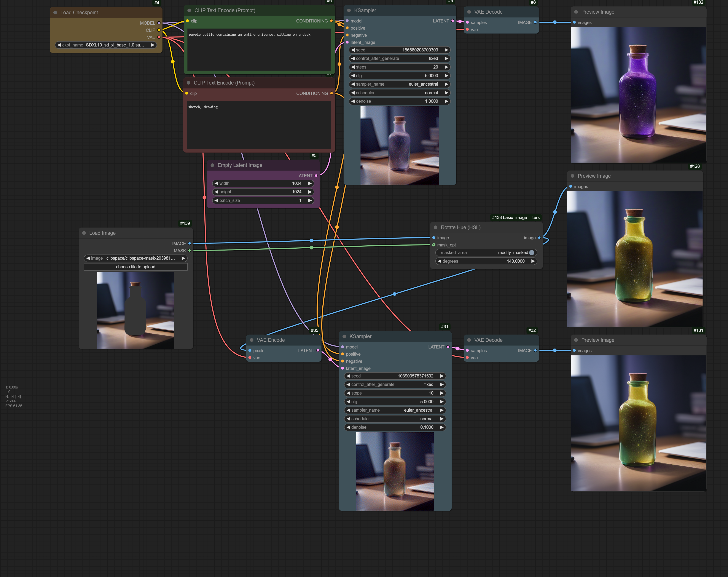Increase seed in top KSampler

point(446,50)
